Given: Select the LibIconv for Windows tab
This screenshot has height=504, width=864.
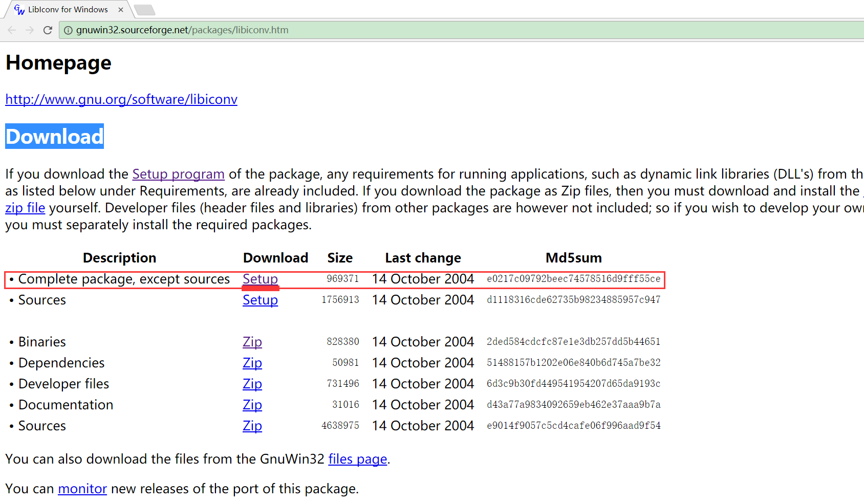Looking at the screenshot, I should [x=68, y=10].
